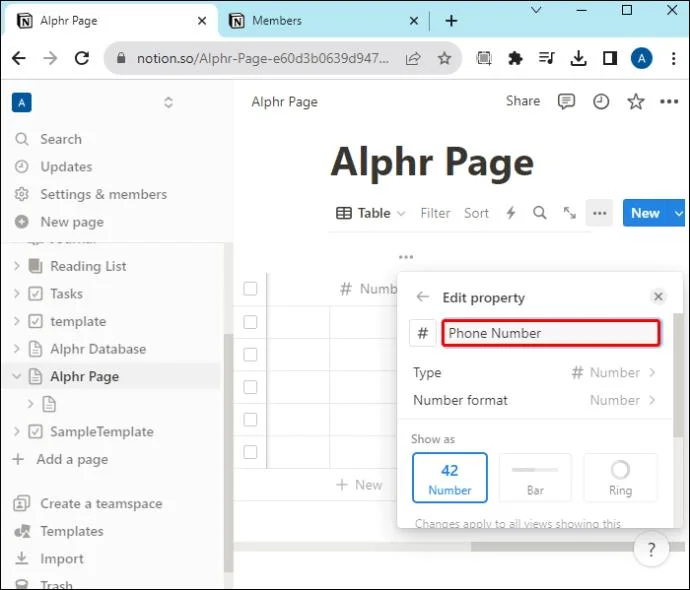Viewport: 690px width, 590px height.
Task: Open Search in the sidebar
Action: [x=61, y=139]
